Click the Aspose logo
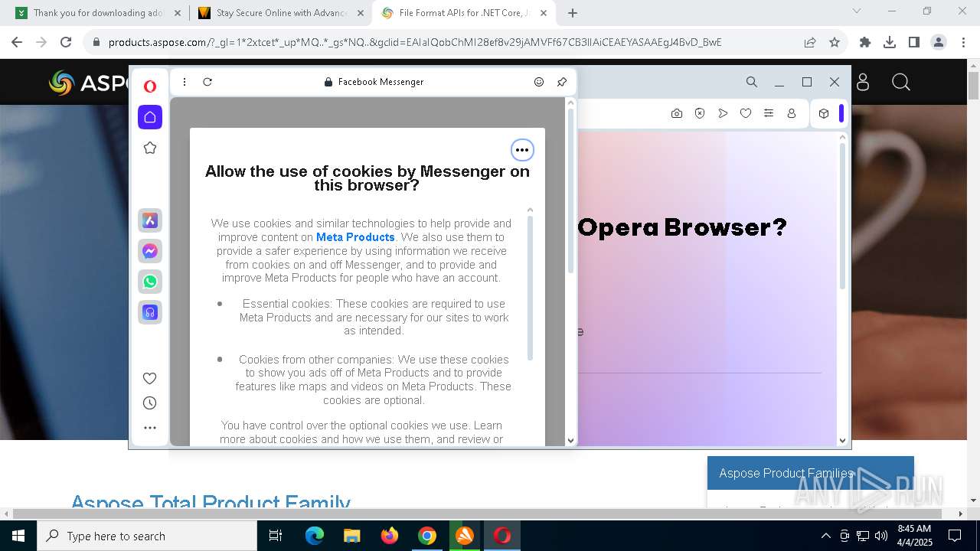 (89, 83)
